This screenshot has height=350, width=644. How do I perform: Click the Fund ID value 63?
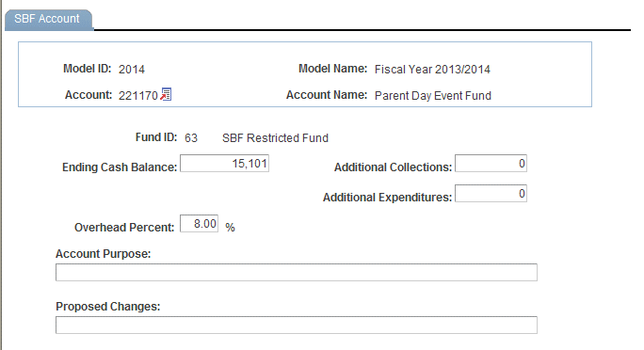191,138
